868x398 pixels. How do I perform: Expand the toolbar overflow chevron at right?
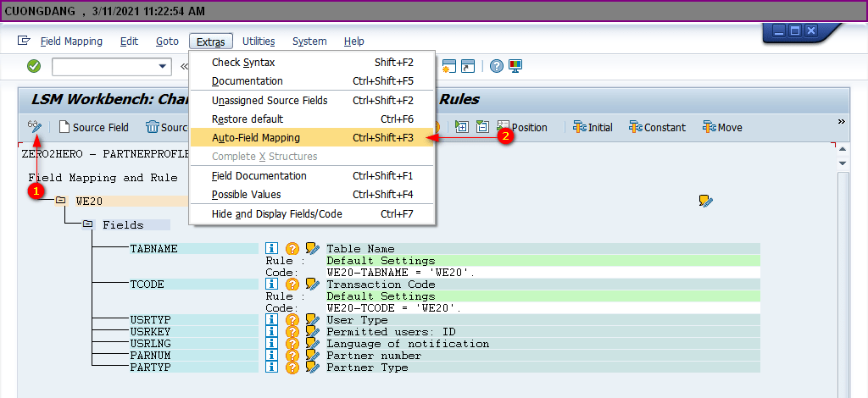coord(842,122)
